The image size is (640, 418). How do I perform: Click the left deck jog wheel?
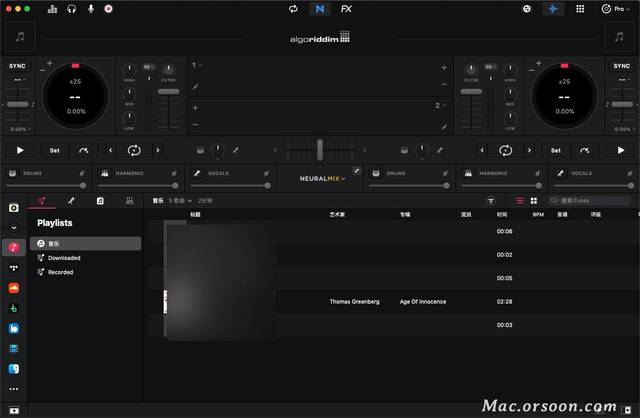(x=76, y=96)
